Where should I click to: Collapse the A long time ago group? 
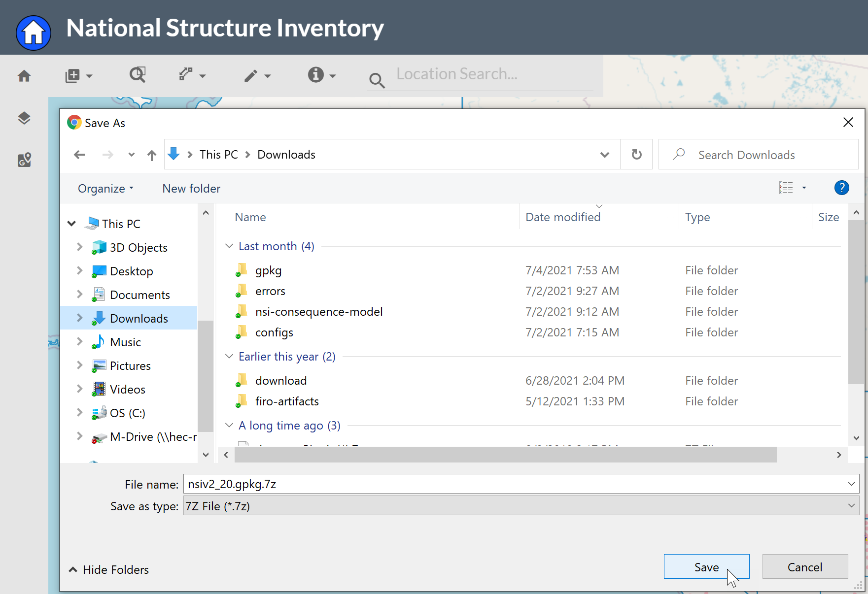coord(229,425)
